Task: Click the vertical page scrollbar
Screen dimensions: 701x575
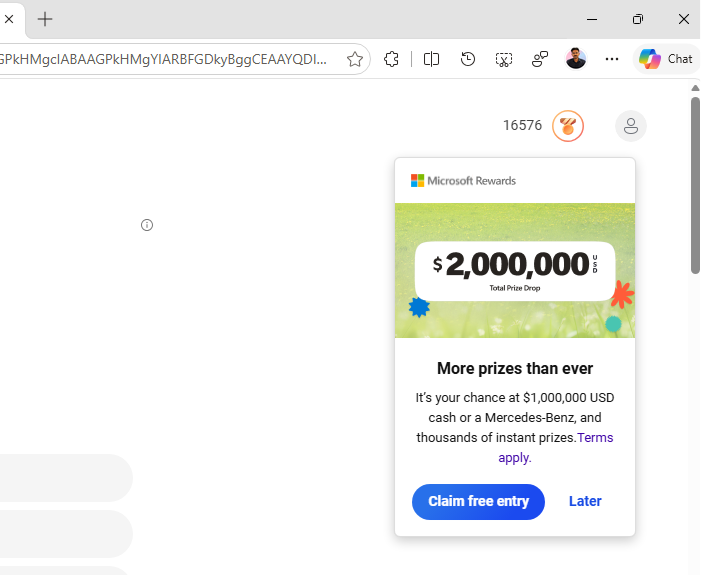Action: point(695,185)
